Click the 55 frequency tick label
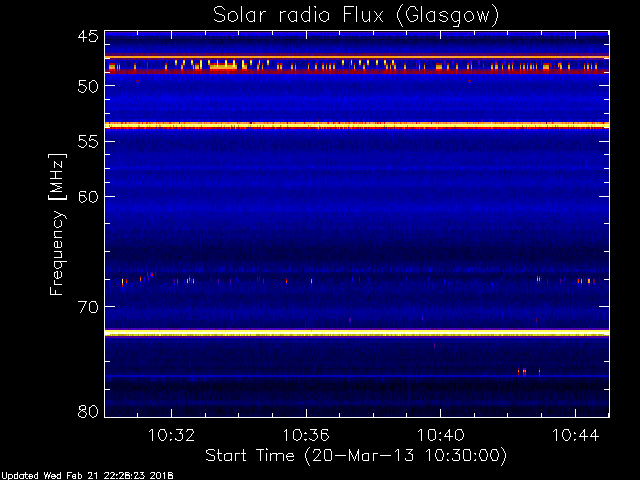 point(88,142)
